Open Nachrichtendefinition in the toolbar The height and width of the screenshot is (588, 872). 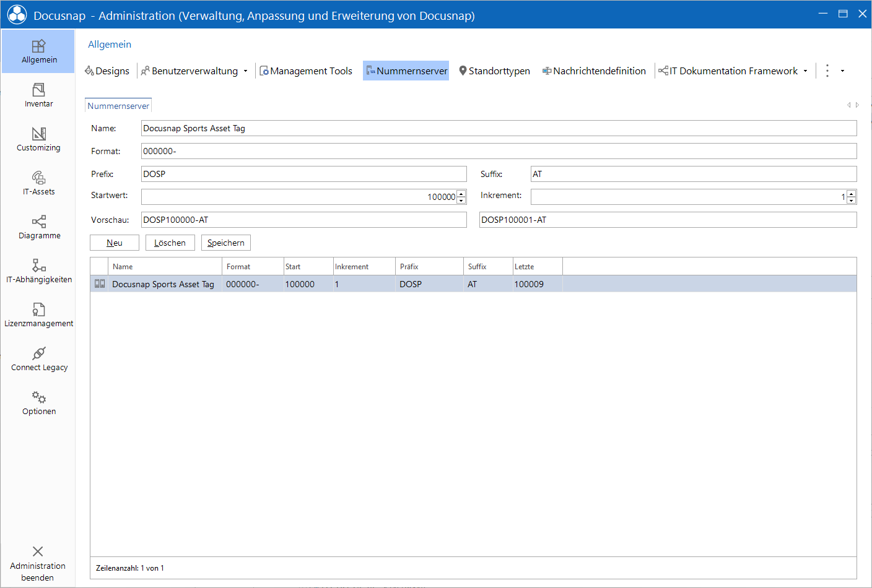pyautogui.click(x=594, y=71)
